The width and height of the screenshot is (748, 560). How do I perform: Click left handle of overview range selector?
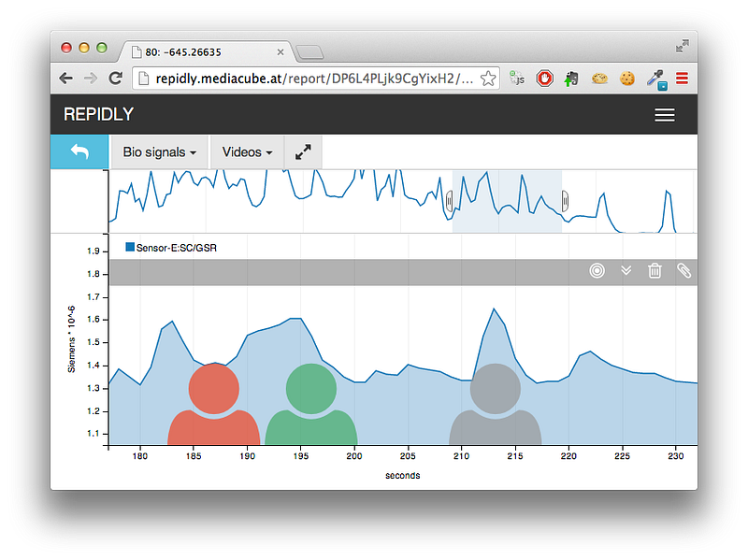click(x=449, y=201)
